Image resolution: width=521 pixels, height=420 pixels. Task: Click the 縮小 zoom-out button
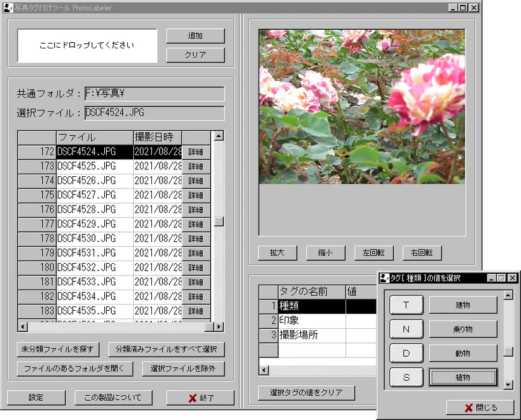tap(325, 253)
